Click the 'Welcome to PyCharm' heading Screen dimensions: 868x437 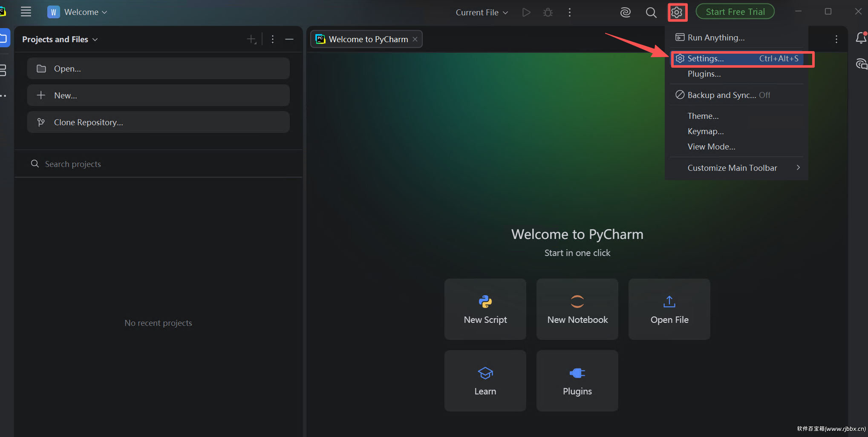pyautogui.click(x=577, y=234)
